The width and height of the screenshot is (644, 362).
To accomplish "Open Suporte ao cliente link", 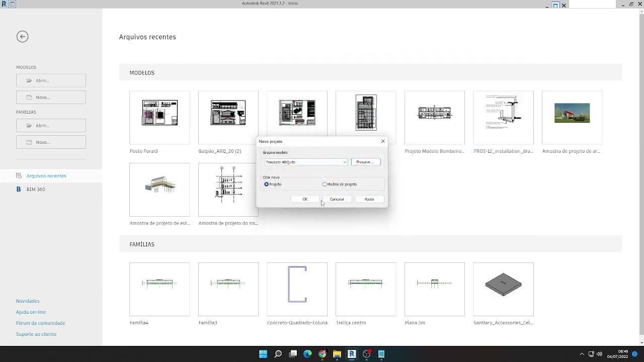I will tap(36, 334).
